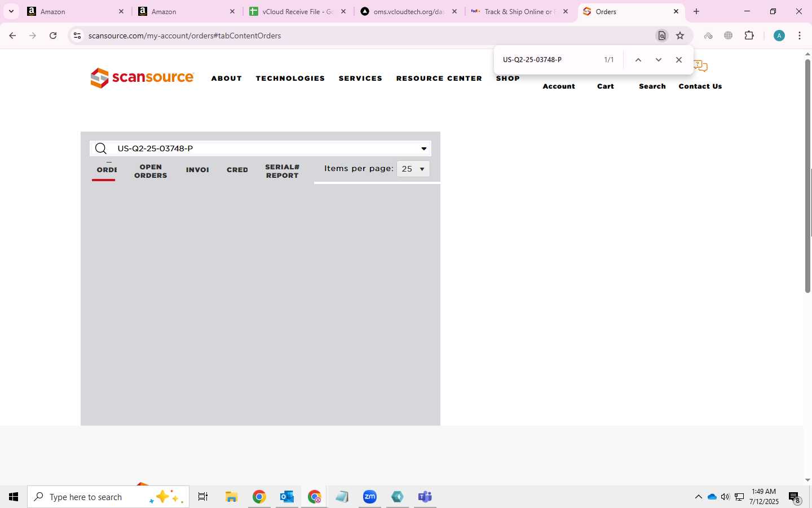Switch to the Track & Ship Online tab
This screenshot has height=508, width=812.
coord(519,11)
